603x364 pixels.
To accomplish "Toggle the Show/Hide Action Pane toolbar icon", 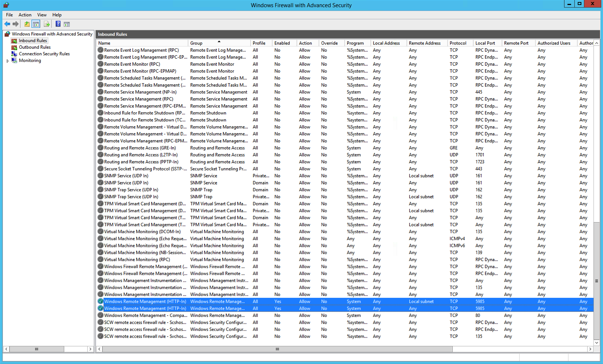I will coord(67,24).
